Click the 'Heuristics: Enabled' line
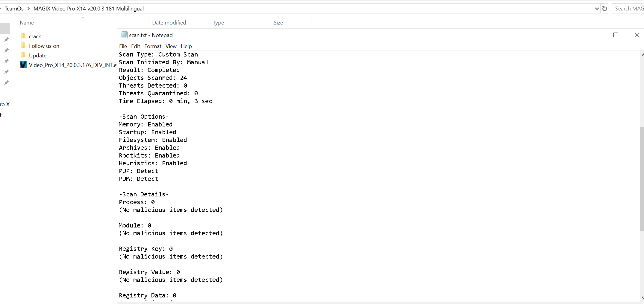The image size is (644, 304). tap(153, 163)
